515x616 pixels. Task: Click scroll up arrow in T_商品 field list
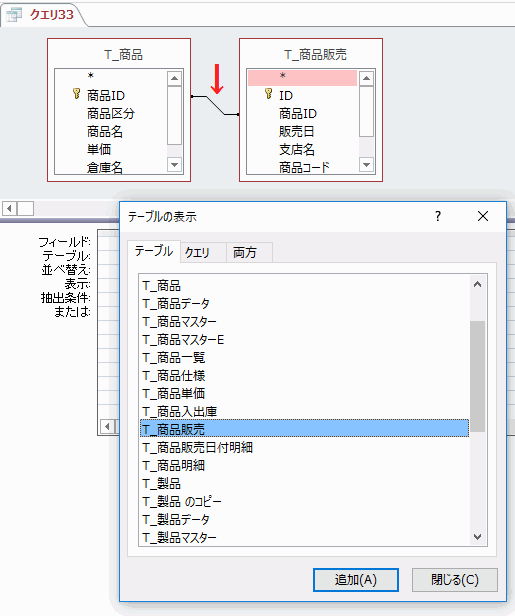coord(174,79)
